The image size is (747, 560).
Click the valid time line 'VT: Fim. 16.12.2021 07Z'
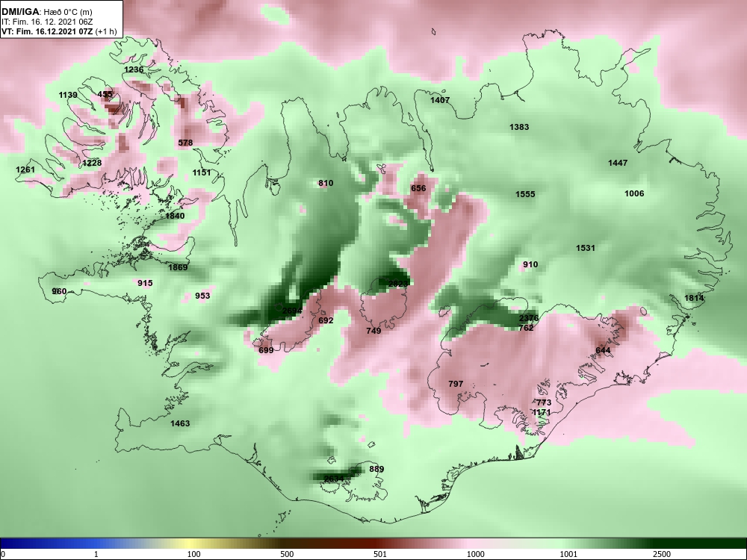coord(47,32)
